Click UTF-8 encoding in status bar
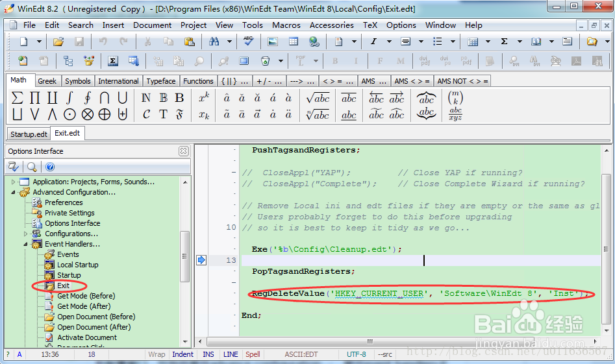 click(x=356, y=354)
